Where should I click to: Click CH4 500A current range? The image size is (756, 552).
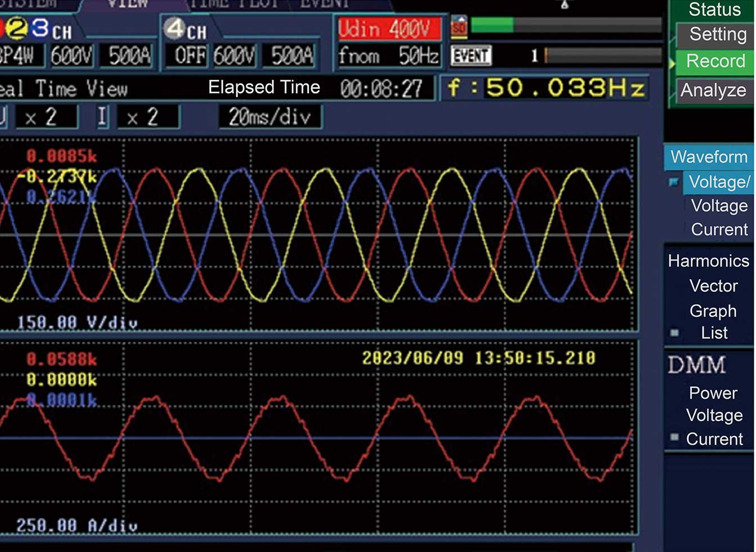pyautogui.click(x=292, y=56)
